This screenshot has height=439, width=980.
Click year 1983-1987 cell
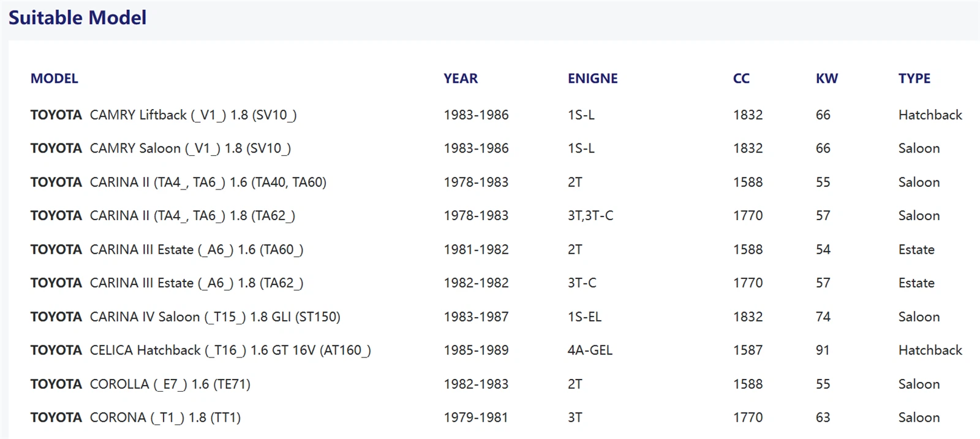(476, 316)
